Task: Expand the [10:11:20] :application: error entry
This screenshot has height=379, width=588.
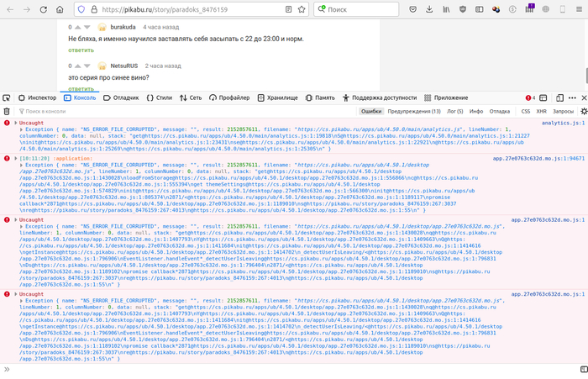Action: point(16,158)
